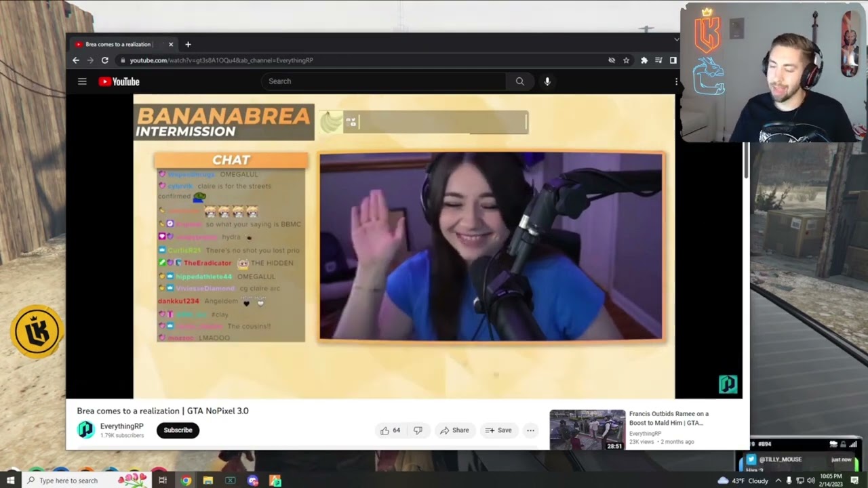Screen dimensions: 868x488
Task: Open Chrome tab search dropdown arrow
Action: coord(676,39)
